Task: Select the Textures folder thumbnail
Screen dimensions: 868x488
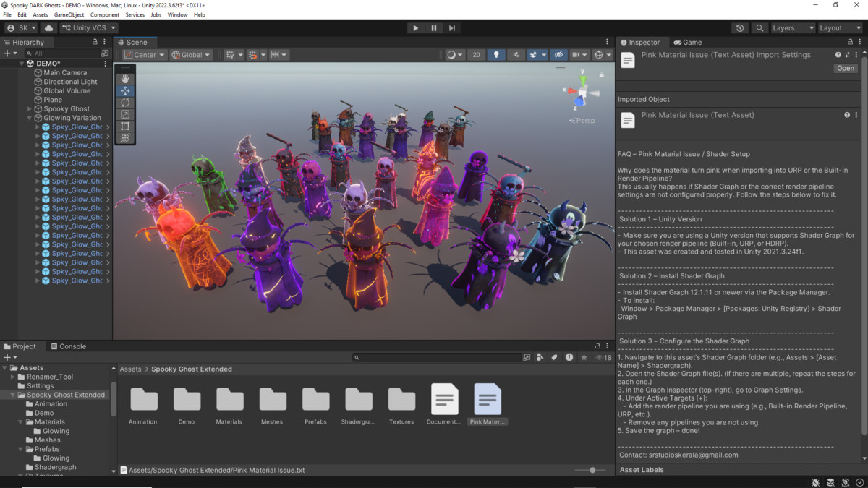Action: (401, 405)
